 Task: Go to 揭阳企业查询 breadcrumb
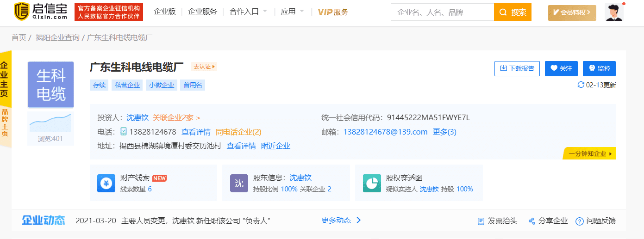(x=57, y=37)
